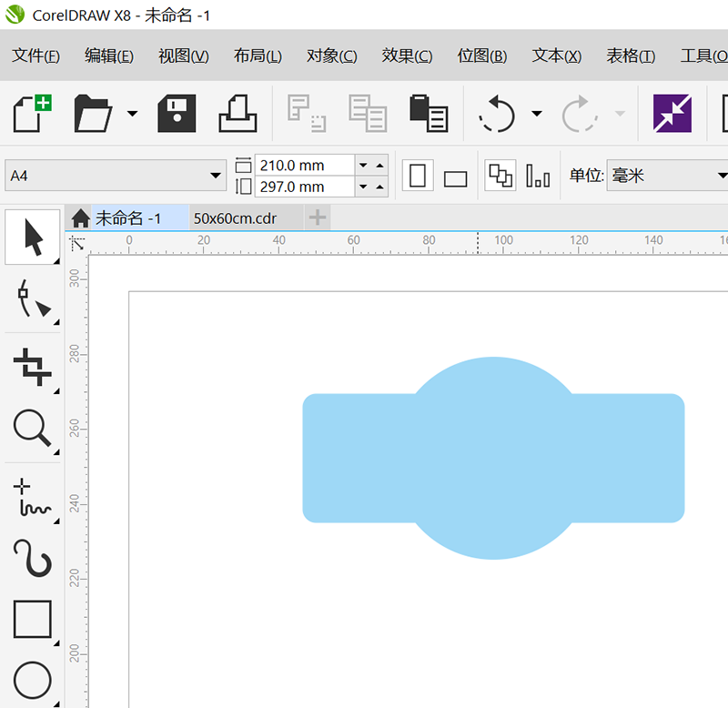Viewport: 728px width, 708px height.
Task: Select the Ellipse tool
Action: tap(33, 680)
